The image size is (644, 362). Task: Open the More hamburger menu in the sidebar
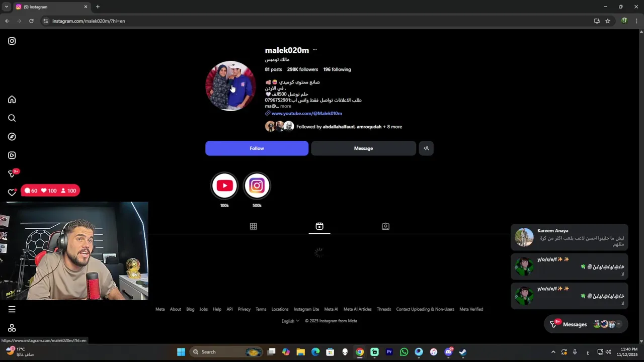(x=12, y=310)
